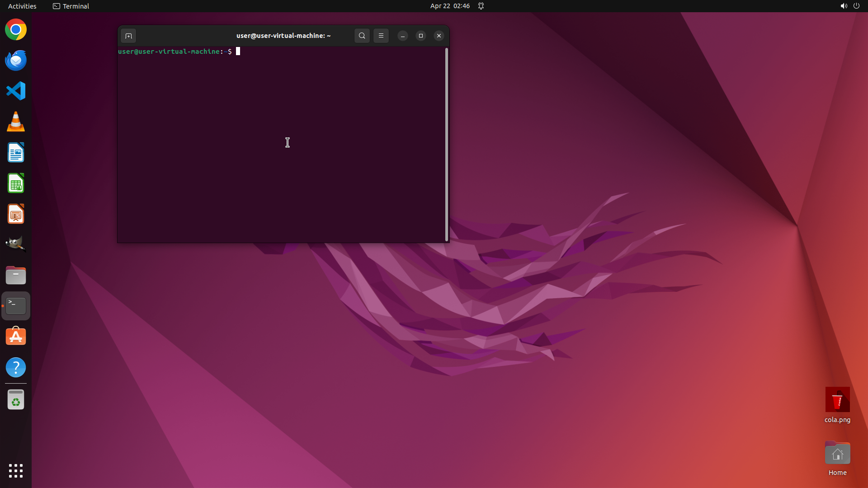This screenshot has height=488, width=868.
Task: Open Thunderbird mail from the dock
Action: pos(16,61)
